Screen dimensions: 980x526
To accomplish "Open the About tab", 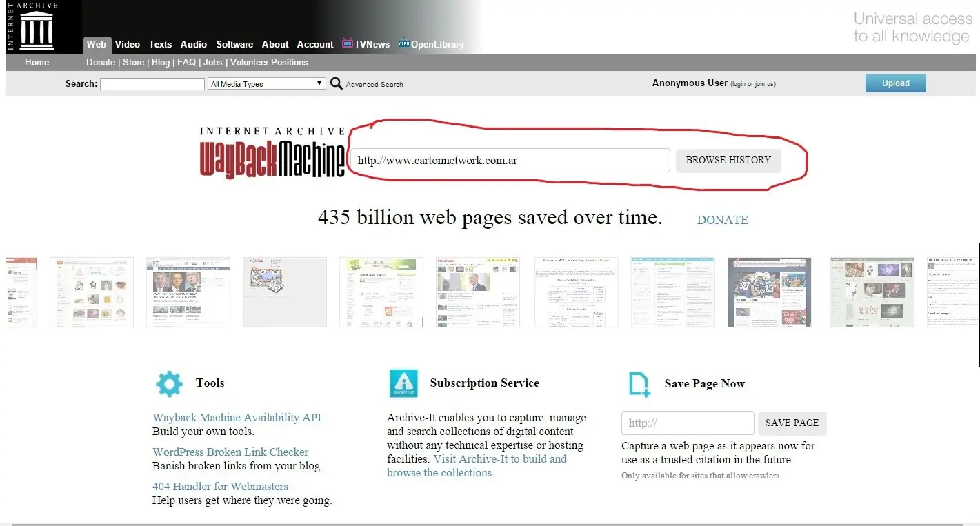I will pyautogui.click(x=275, y=44).
